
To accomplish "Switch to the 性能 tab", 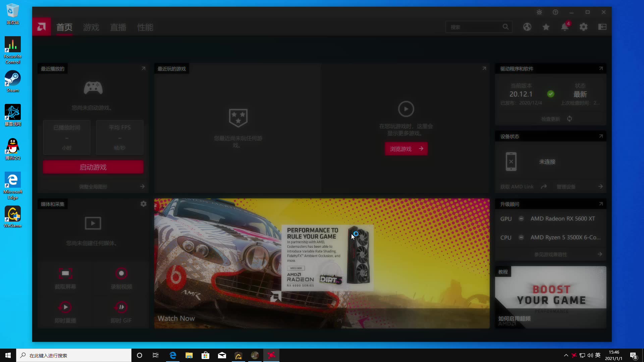I will tap(145, 27).
